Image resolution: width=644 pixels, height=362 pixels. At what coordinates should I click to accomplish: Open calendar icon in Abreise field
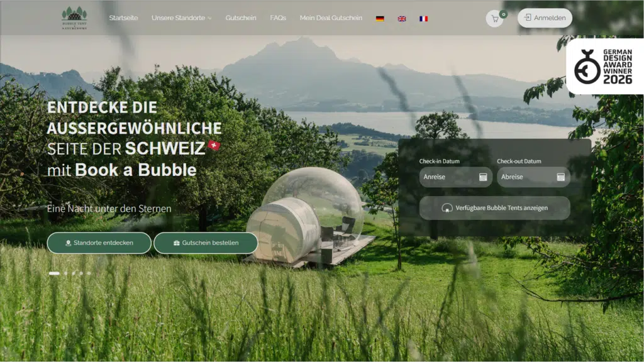pos(560,177)
